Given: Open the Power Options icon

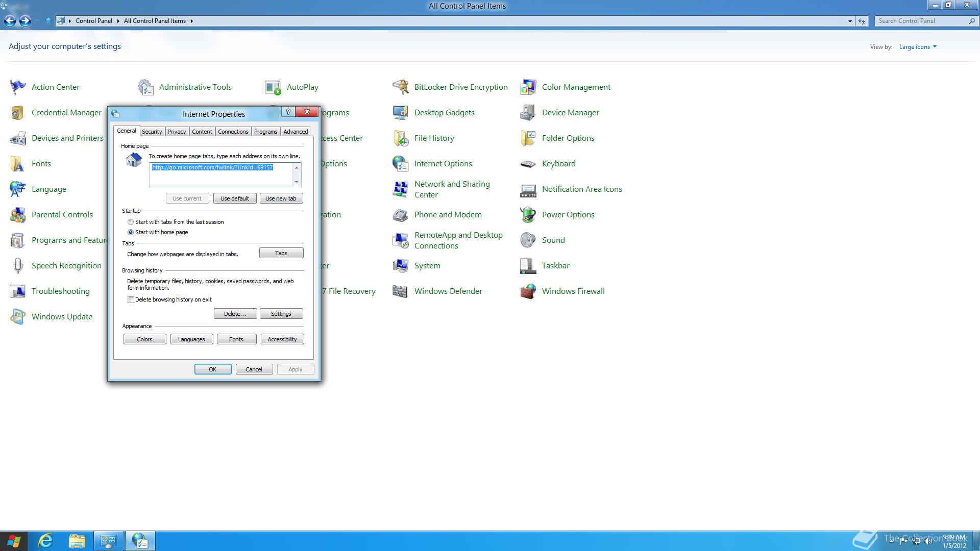Looking at the screenshot, I should coord(528,215).
